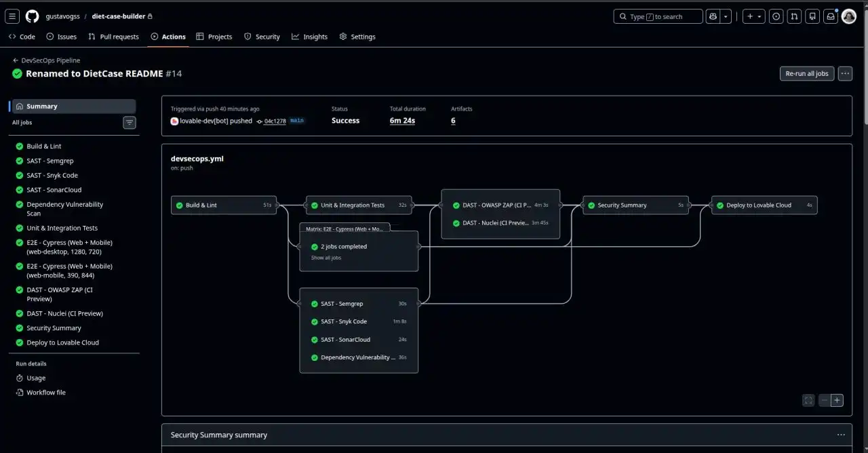Open the create new plus dropdown
The height and width of the screenshot is (453, 868).
click(754, 16)
